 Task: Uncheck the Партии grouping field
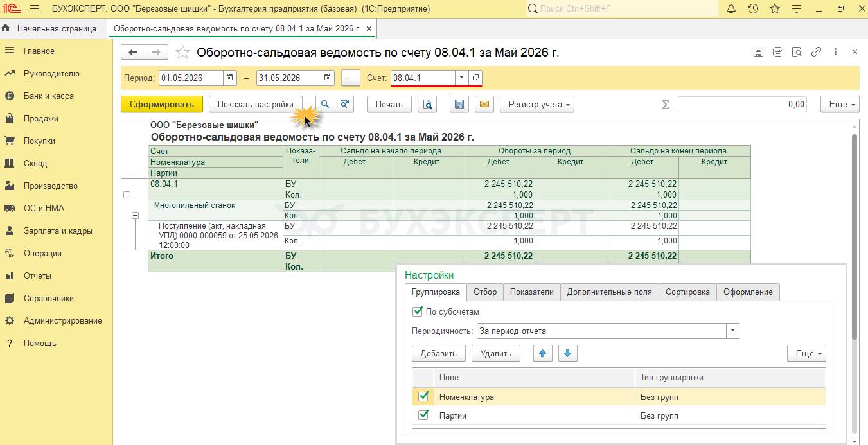[x=423, y=415]
